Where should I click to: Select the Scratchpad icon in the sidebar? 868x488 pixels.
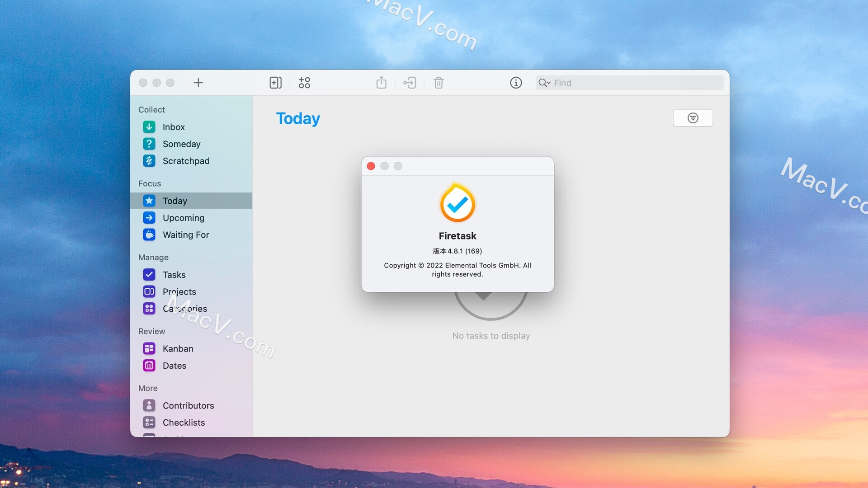tap(149, 161)
